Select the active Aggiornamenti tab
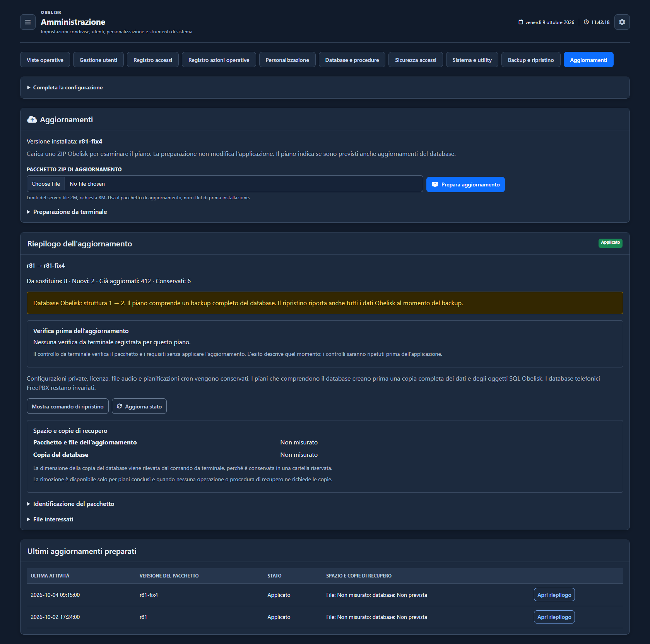This screenshot has height=644, width=650. 588,60
